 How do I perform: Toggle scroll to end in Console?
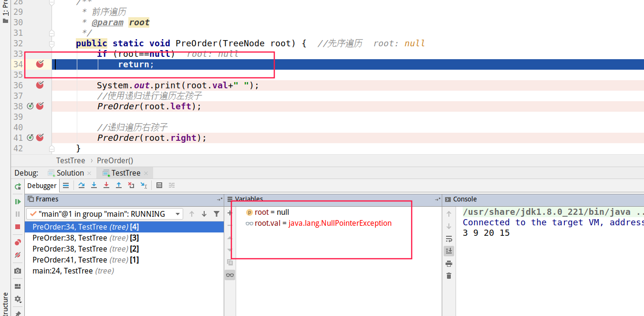pos(448,251)
